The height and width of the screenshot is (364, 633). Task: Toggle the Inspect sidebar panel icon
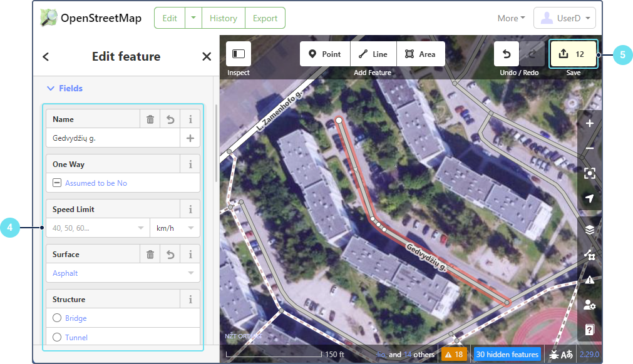pyautogui.click(x=239, y=54)
